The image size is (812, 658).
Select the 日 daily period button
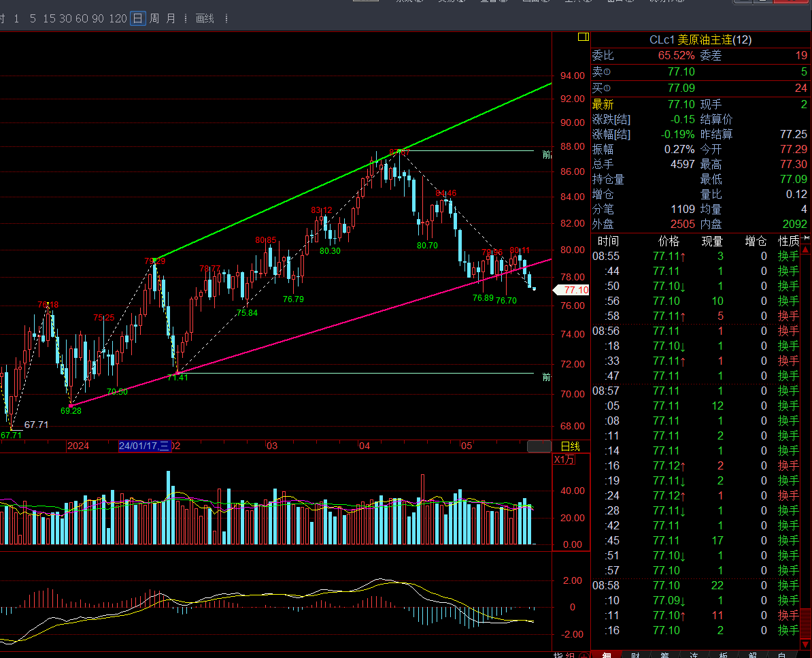coord(137,18)
